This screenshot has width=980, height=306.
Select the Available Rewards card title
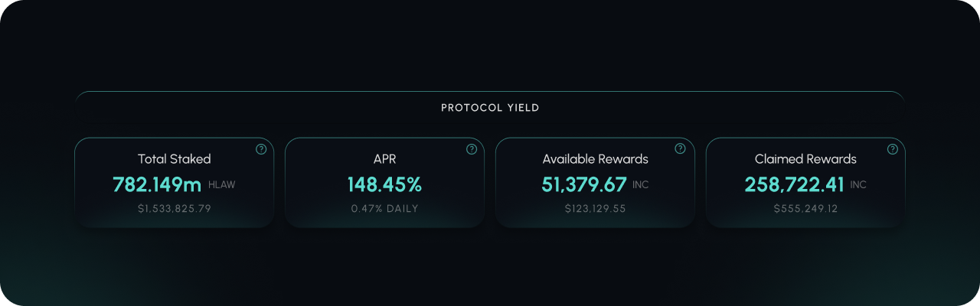click(595, 159)
